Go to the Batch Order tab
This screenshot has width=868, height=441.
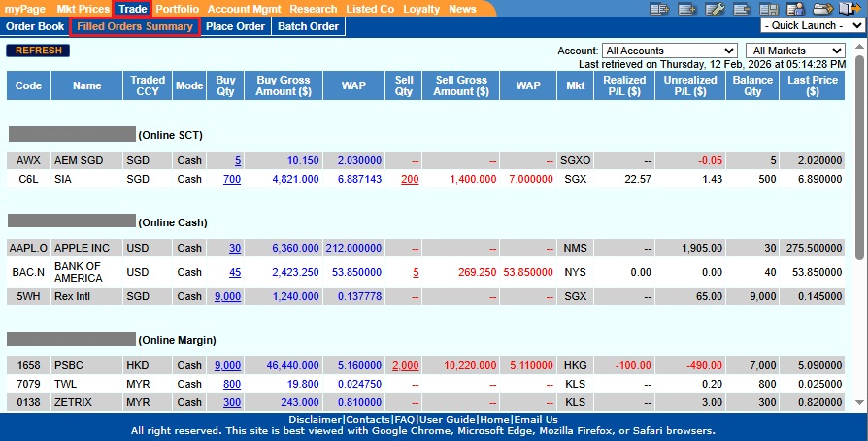pos(308,26)
